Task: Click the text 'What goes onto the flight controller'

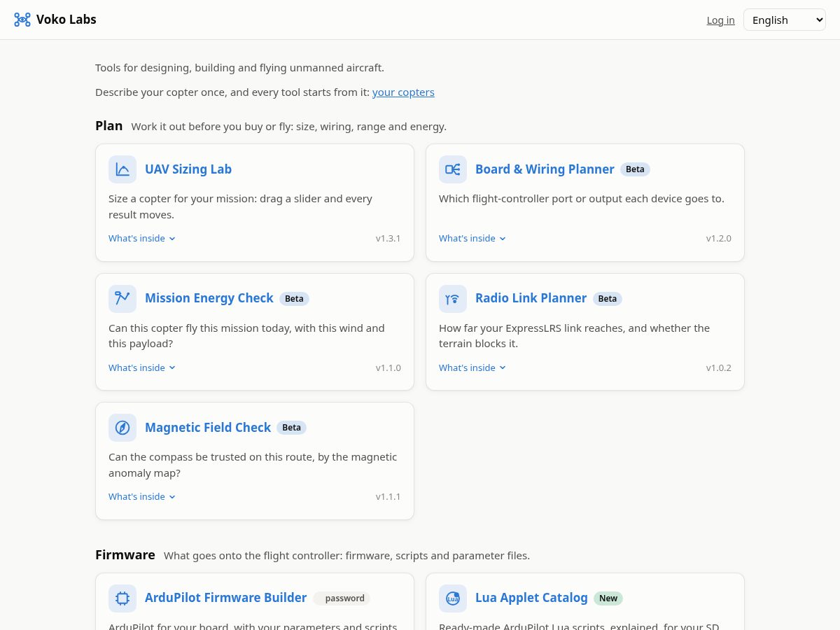Action: tap(346, 556)
